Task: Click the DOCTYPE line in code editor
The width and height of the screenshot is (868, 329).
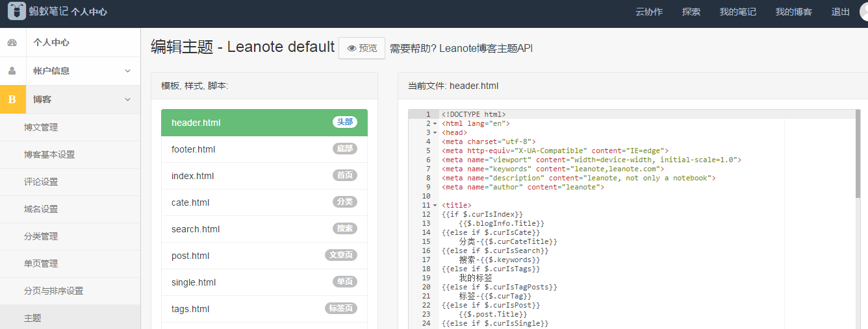Action: [x=474, y=114]
